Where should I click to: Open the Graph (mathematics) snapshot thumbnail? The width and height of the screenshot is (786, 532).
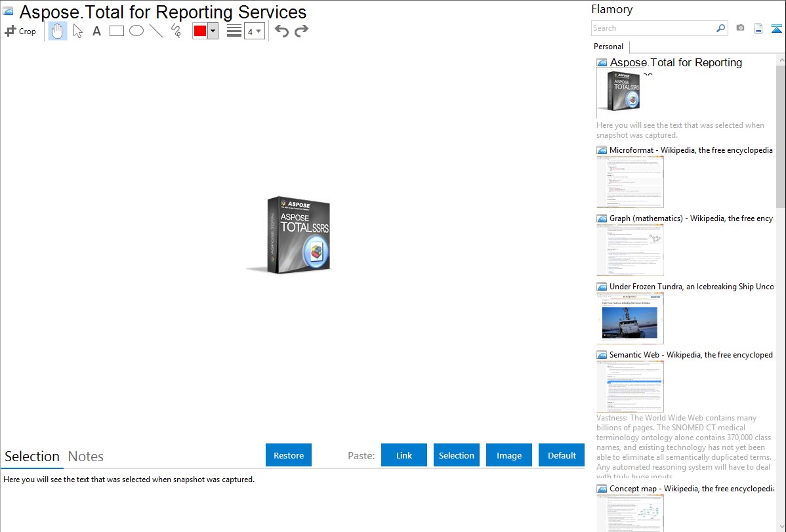(x=630, y=250)
